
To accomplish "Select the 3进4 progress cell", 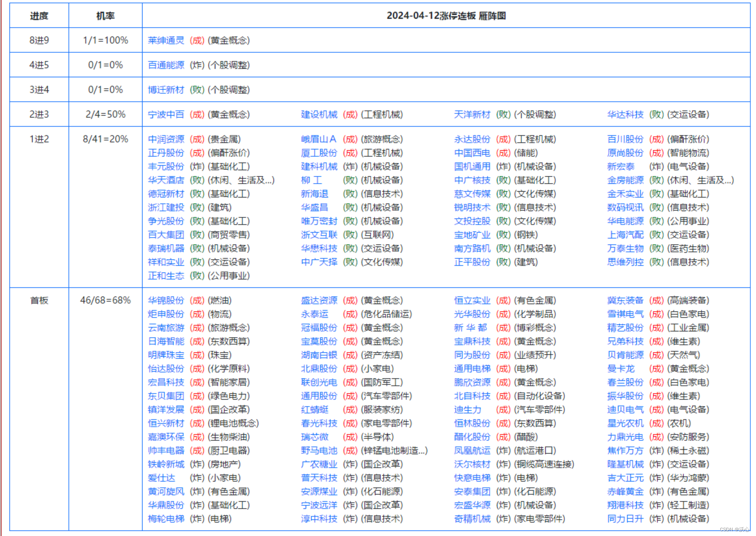I will [x=39, y=90].
